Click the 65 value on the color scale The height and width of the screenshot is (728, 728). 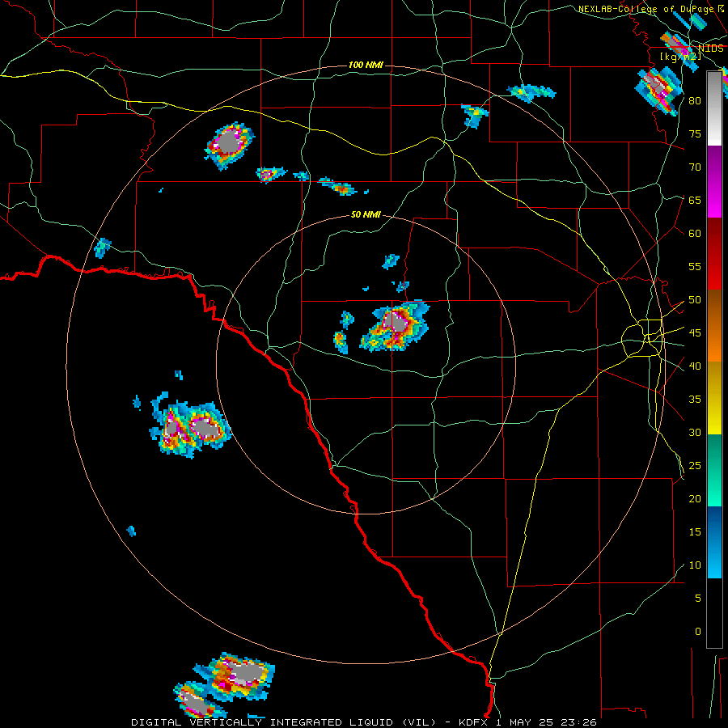coord(695,200)
